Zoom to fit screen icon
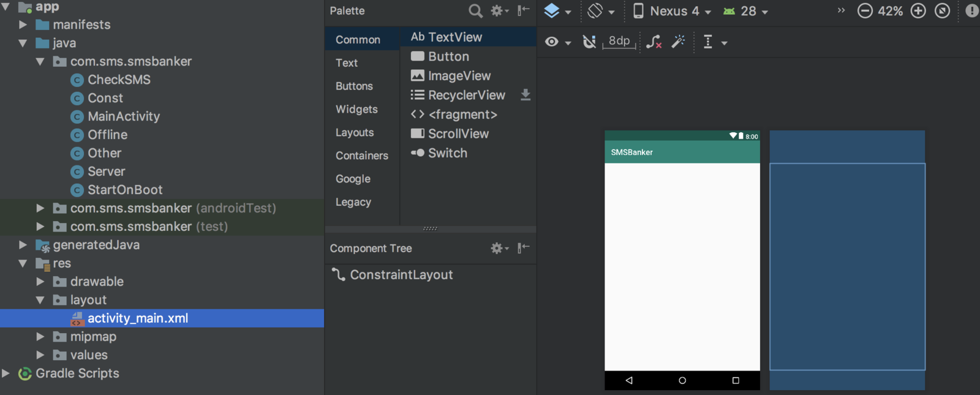This screenshot has height=395, width=980. 943,11
